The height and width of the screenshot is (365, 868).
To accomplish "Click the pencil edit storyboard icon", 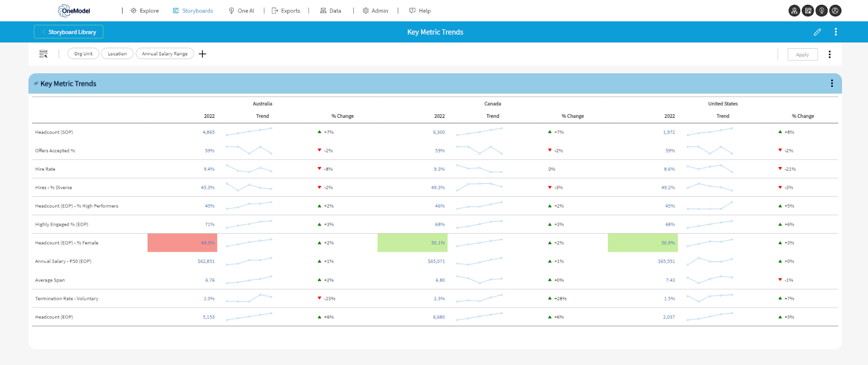I will pyautogui.click(x=817, y=32).
